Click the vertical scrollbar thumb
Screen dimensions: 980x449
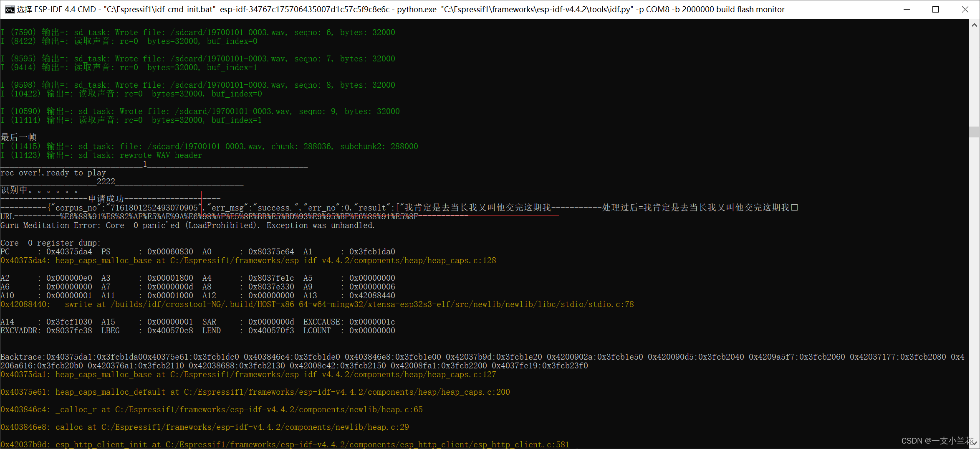[x=974, y=132]
